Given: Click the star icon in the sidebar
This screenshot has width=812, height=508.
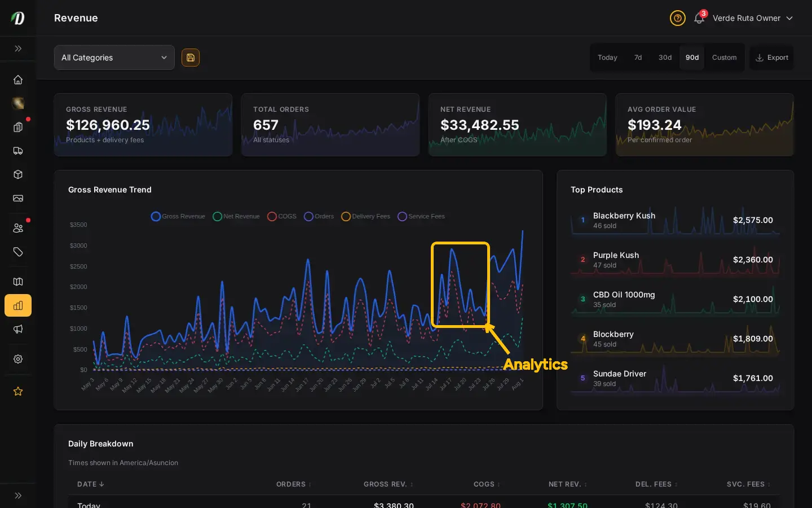Looking at the screenshot, I should [18, 391].
